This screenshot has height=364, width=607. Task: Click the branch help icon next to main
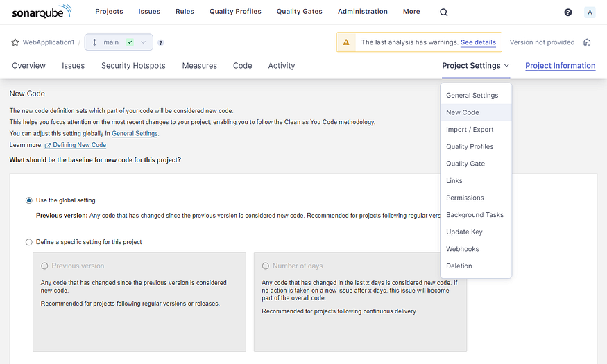[161, 42]
